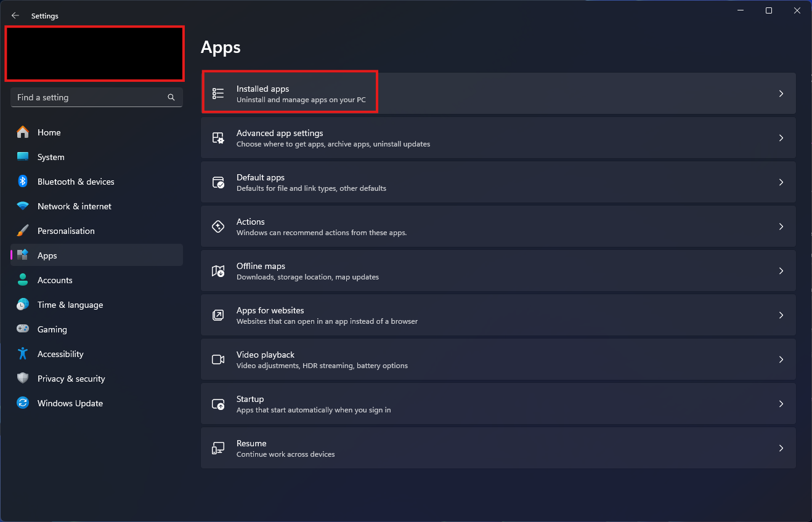Click the Windows Update sync icon
The image size is (812, 522).
(x=23, y=403)
